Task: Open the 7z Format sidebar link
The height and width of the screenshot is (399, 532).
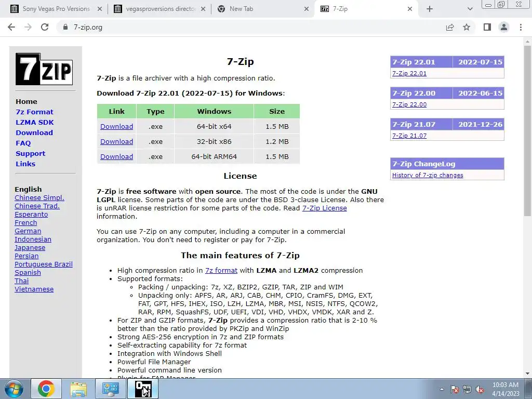Action: click(35, 112)
